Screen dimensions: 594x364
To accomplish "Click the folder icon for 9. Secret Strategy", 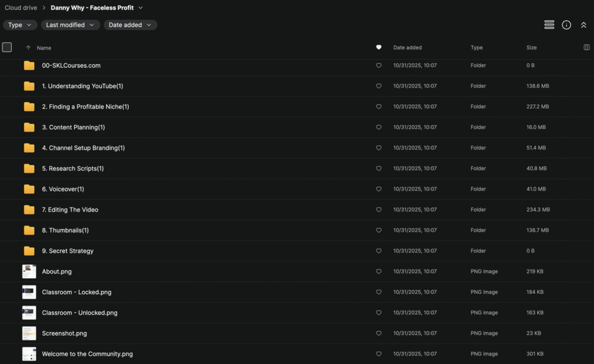I will tap(29, 250).
